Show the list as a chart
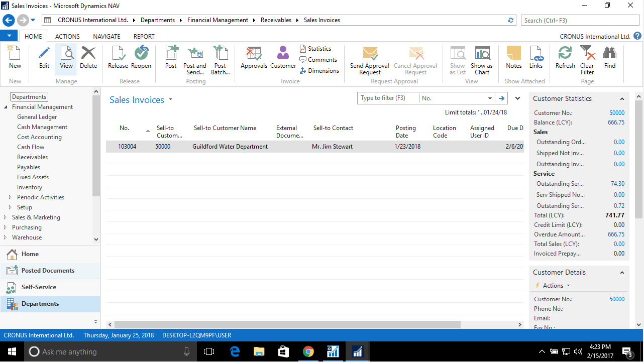 click(482, 59)
